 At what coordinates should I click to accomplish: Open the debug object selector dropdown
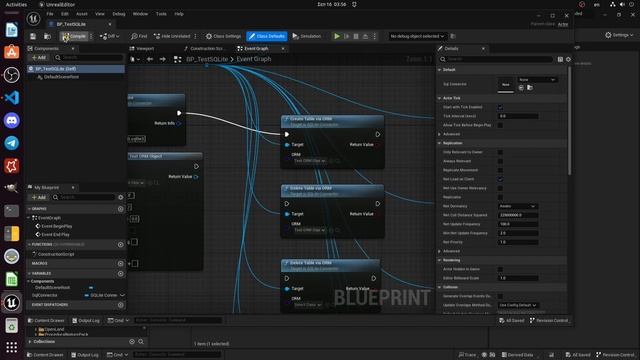tap(417, 36)
